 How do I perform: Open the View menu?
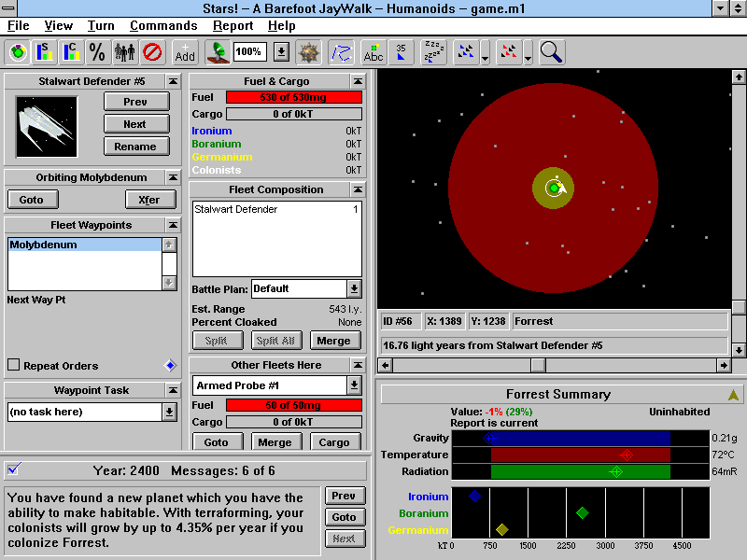(58, 26)
